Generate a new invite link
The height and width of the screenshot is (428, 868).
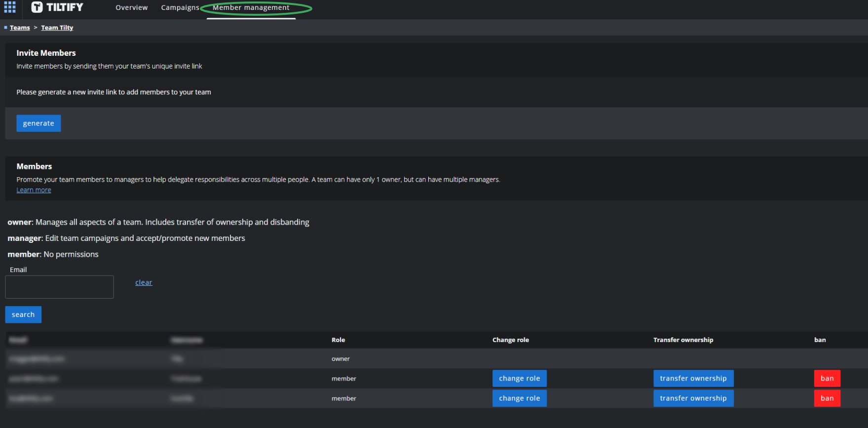pos(38,123)
